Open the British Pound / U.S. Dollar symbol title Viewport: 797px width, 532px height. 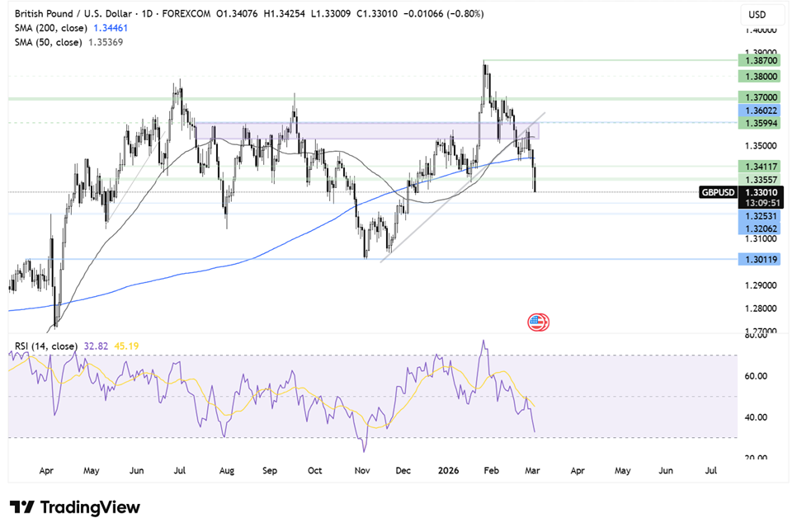73,14
